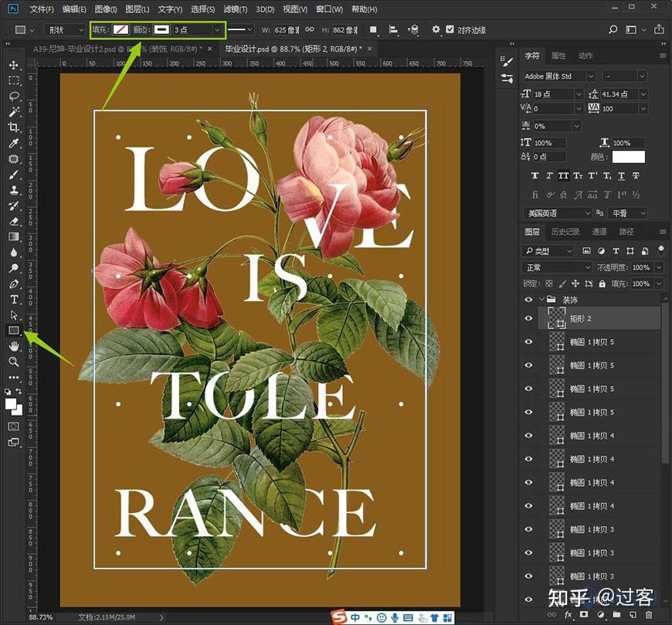
Task: Add layer style with fx icon
Action: (568, 614)
